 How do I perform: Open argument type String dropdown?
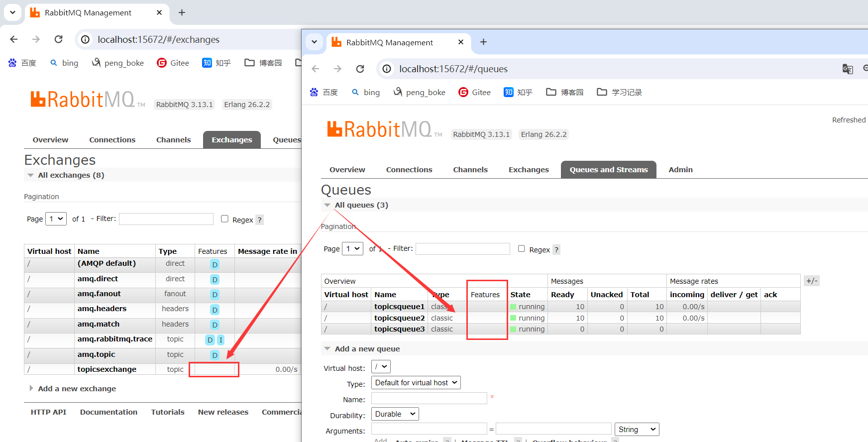[x=637, y=430]
